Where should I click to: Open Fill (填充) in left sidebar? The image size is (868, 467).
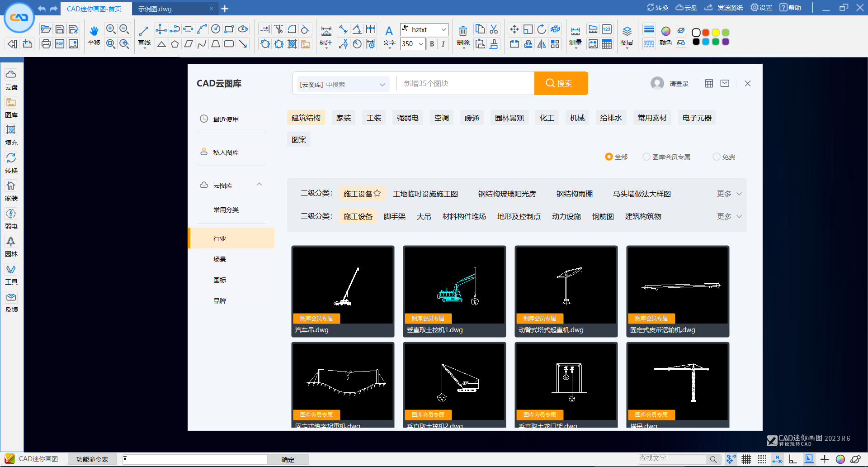[x=11, y=135]
